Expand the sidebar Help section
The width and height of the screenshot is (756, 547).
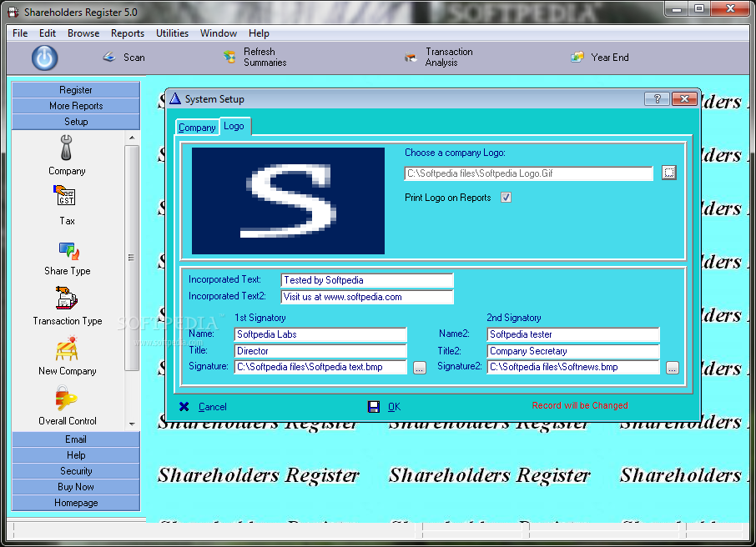click(x=76, y=455)
